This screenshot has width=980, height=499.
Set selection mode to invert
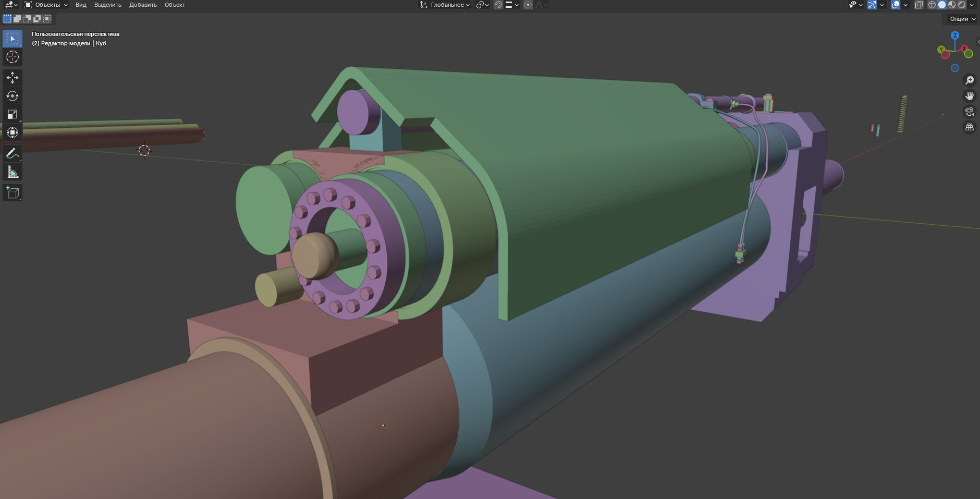tap(37, 19)
